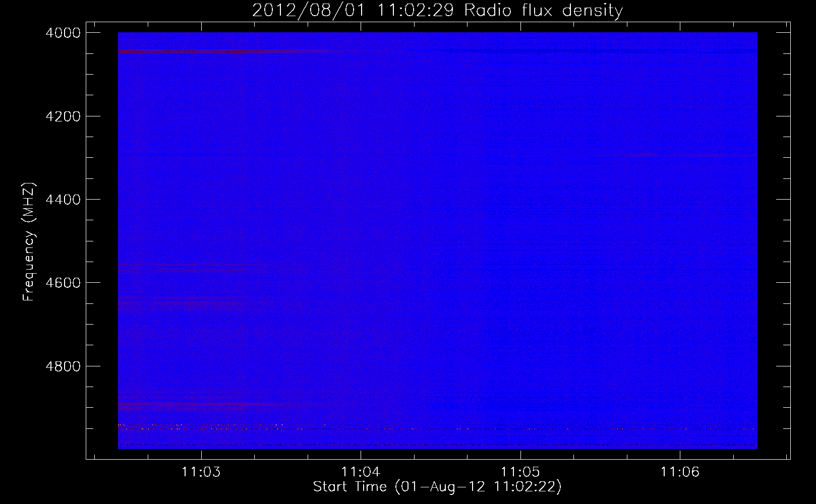816x504 pixels.
Task: Select the 11:03 time tick label
Action: pos(201,472)
